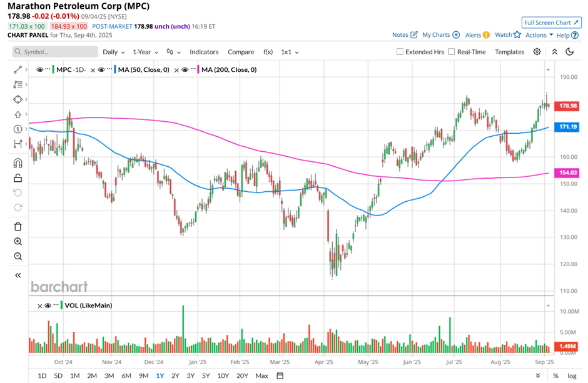The height and width of the screenshot is (383, 588).
Task: Switch to dark mode with moon icon
Action: click(570, 52)
